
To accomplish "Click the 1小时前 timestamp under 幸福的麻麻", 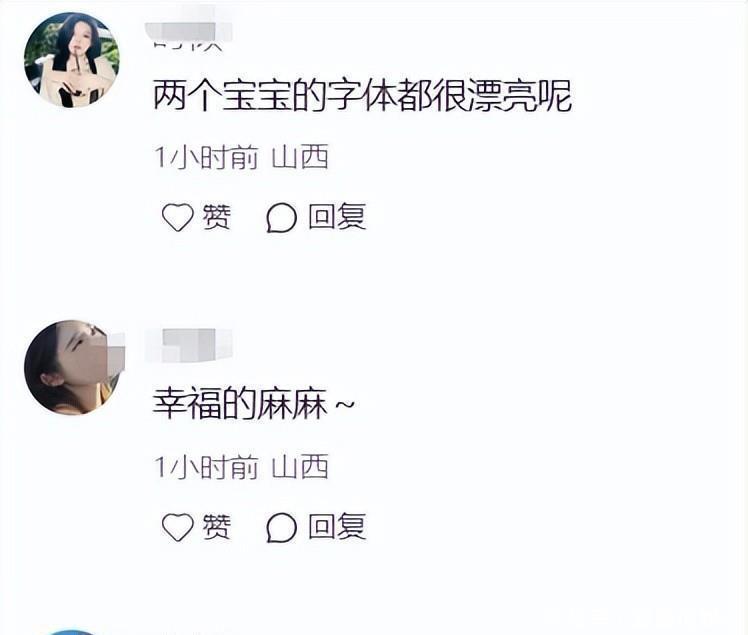I will click(207, 467).
